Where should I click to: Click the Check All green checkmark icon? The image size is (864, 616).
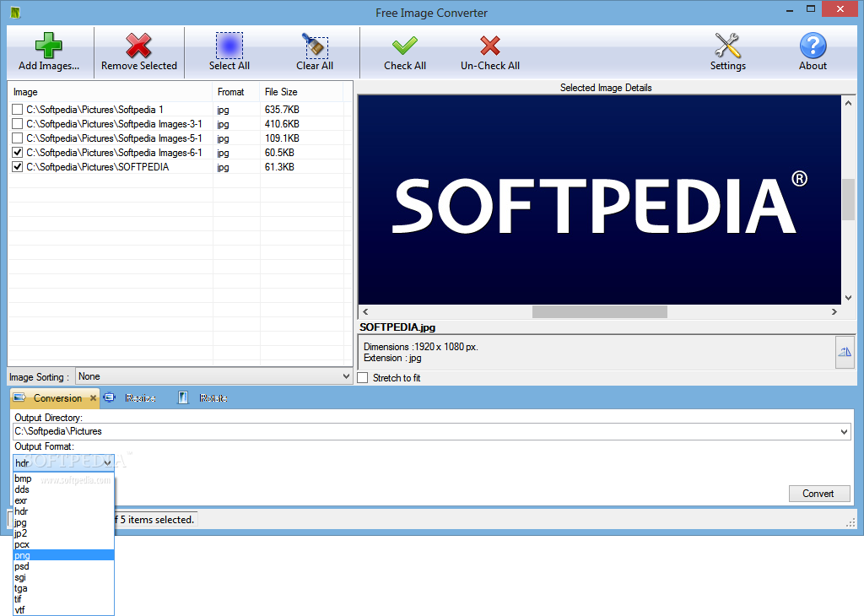pyautogui.click(x=404, y=46)
